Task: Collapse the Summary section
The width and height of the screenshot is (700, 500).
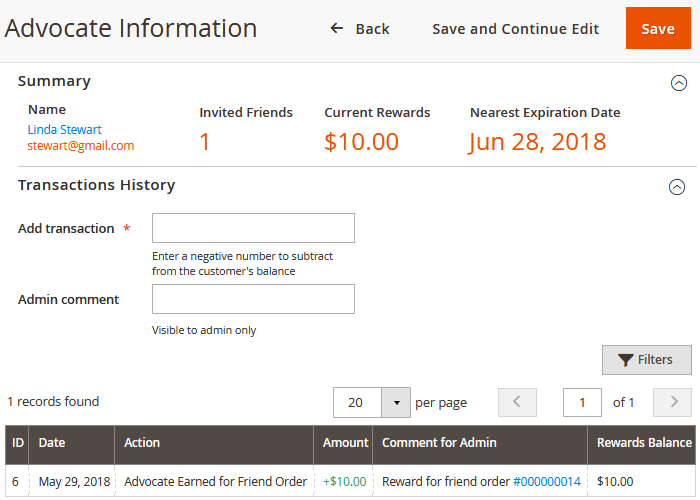Action: click(x=679, y=83)
